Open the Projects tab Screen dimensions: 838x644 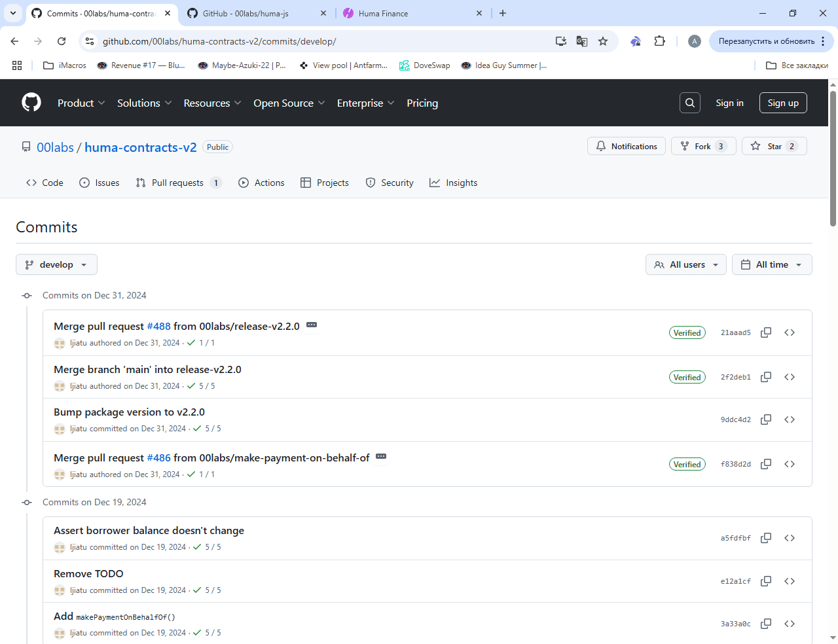325,183
